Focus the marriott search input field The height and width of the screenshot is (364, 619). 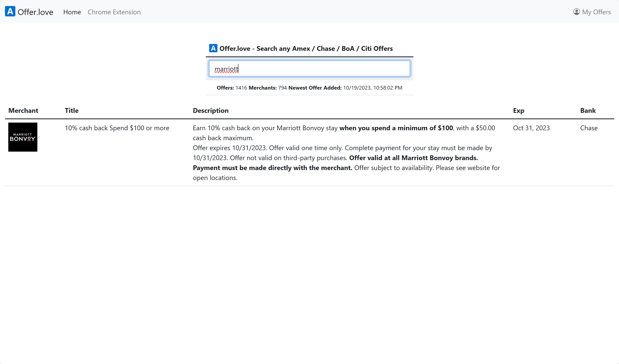309,69
